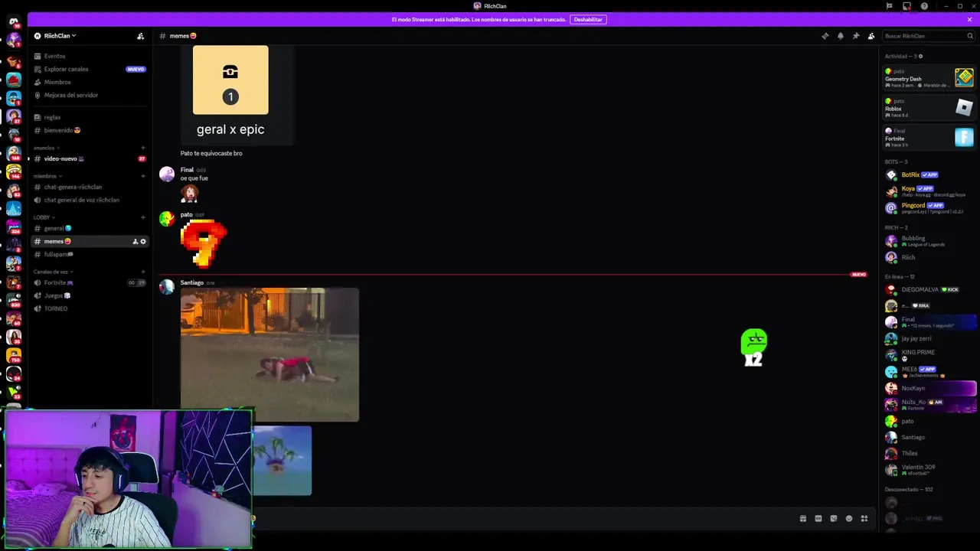Open the reglas channel
The width and height of the screenshot is (980, 551).
point(88,117)
